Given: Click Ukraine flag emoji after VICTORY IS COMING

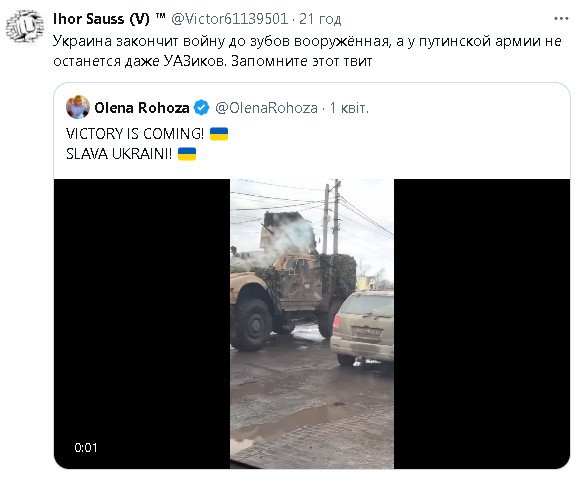Looking at the screenshot, I should tap(219, 134).
